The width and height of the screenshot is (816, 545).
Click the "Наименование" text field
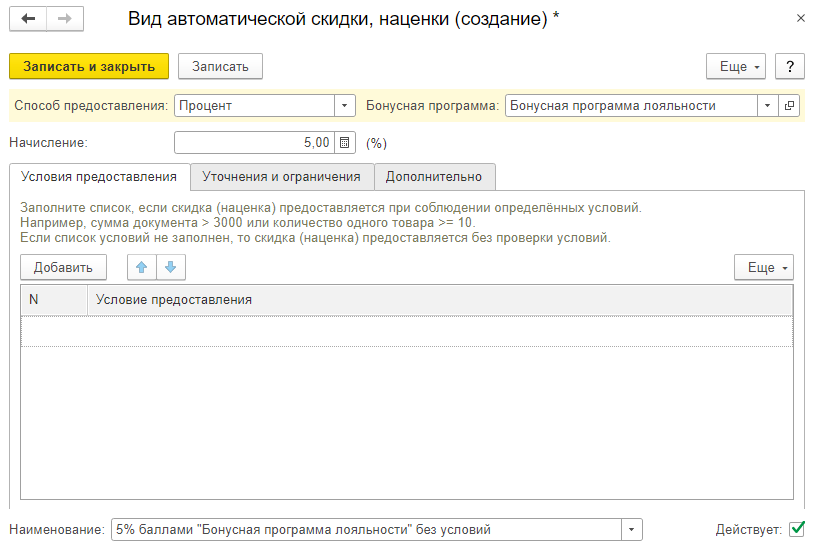point(366,530)
